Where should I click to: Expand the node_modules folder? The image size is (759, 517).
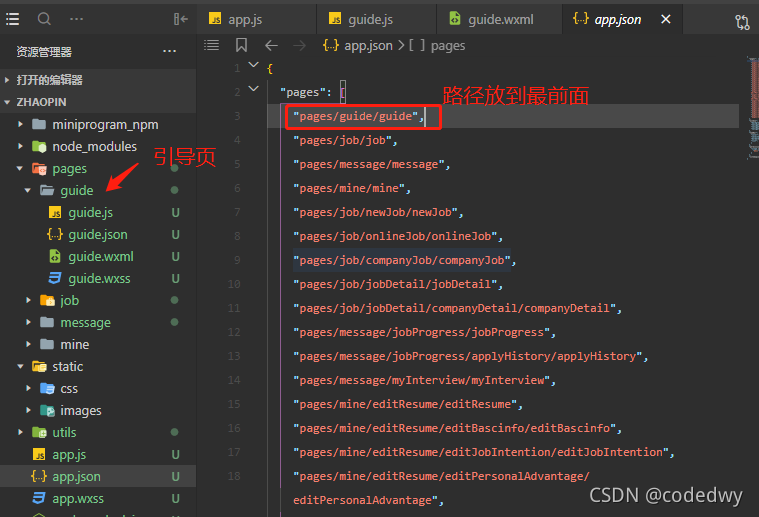click(20, 146)
